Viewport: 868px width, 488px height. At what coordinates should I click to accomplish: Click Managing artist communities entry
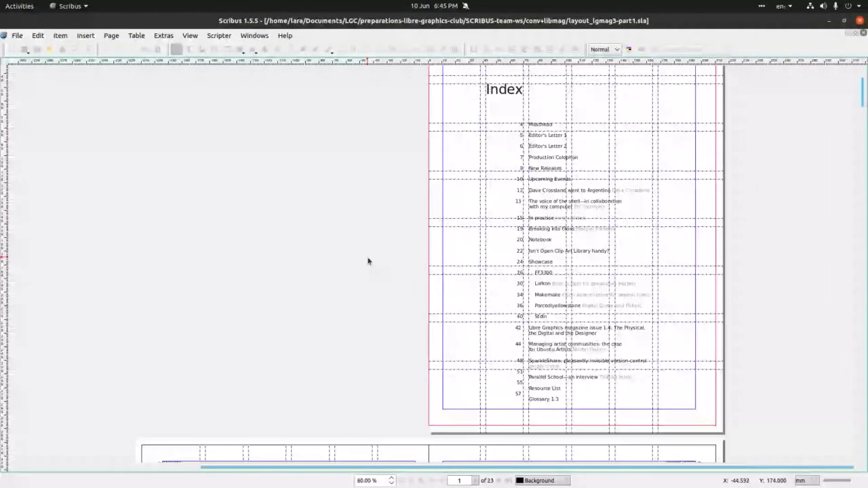575,347
